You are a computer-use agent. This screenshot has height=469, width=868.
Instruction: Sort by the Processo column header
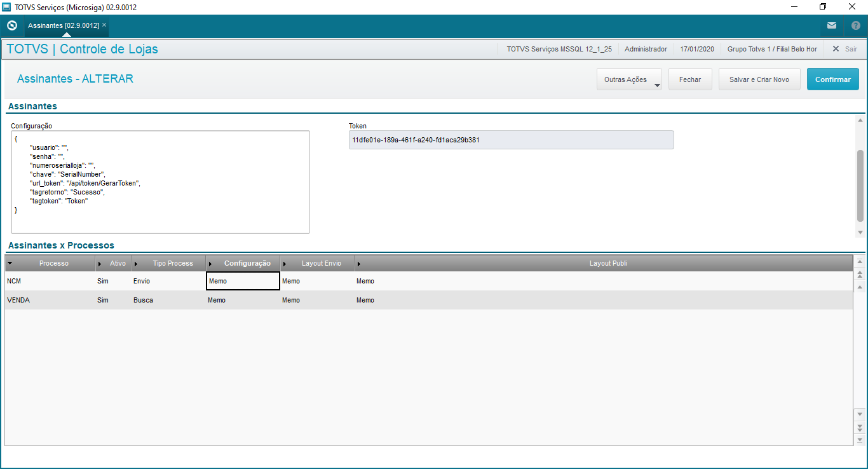[x=50, y=263]
